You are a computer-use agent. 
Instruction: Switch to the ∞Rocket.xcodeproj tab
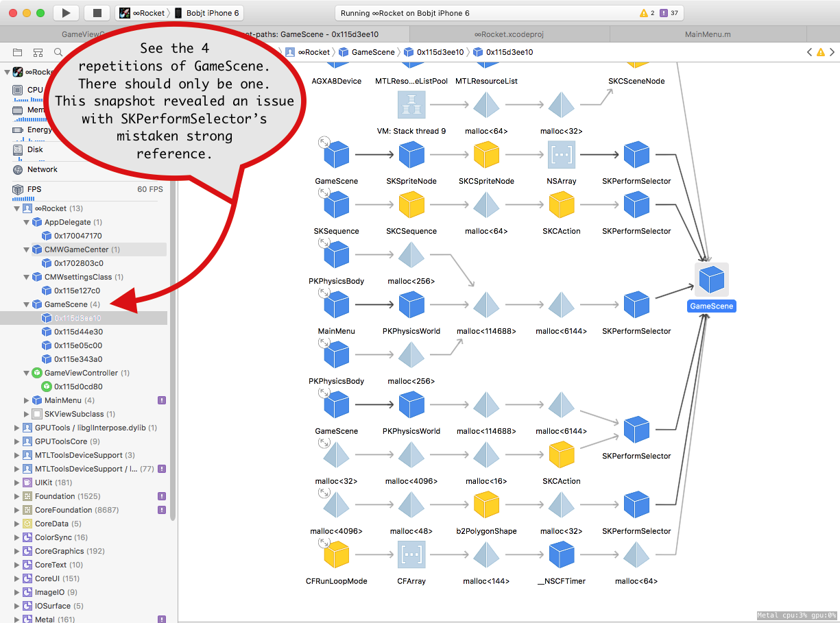(x=509, y=34)
